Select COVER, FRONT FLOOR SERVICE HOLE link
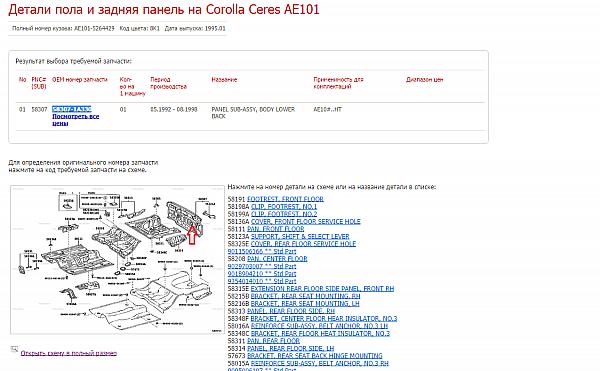This screenshot has height=371, width=600. (306, 221)
